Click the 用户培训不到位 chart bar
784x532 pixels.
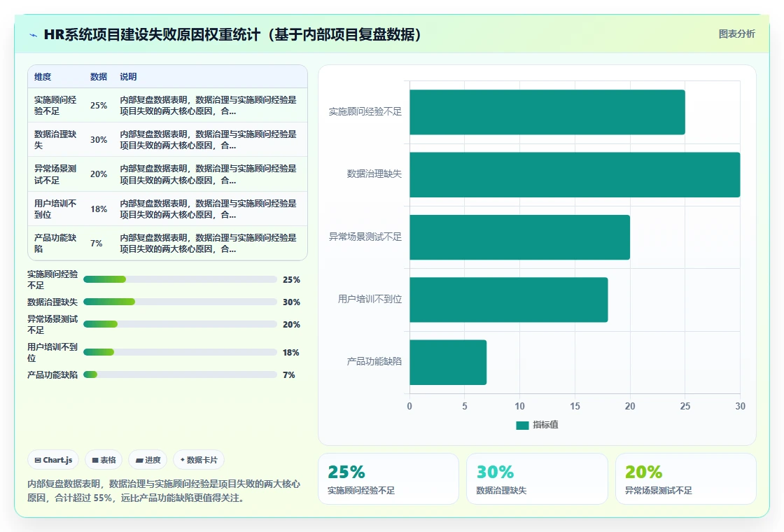[508, 300]
